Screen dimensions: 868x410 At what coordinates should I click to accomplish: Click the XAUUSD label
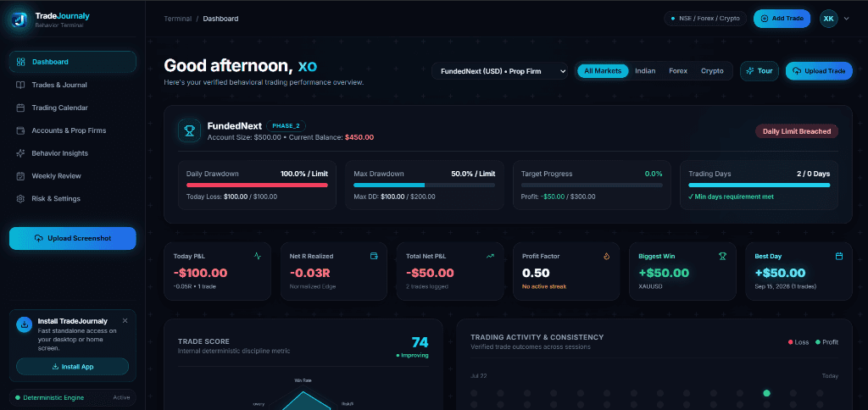point(650,286)
